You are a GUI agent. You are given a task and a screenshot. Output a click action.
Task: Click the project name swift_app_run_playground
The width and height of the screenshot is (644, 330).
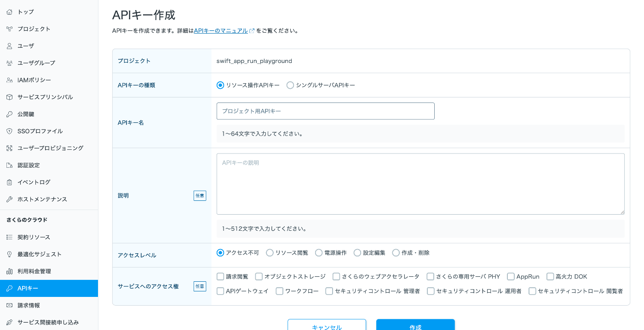coord(254,61)
